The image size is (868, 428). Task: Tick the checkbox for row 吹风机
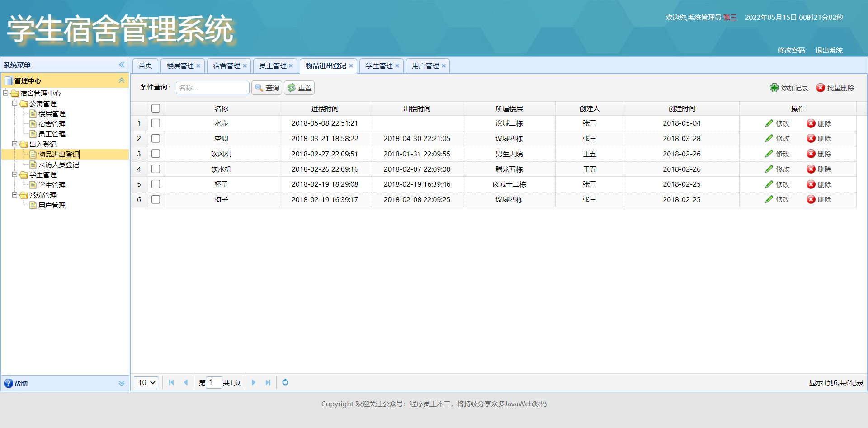(156, 154)
